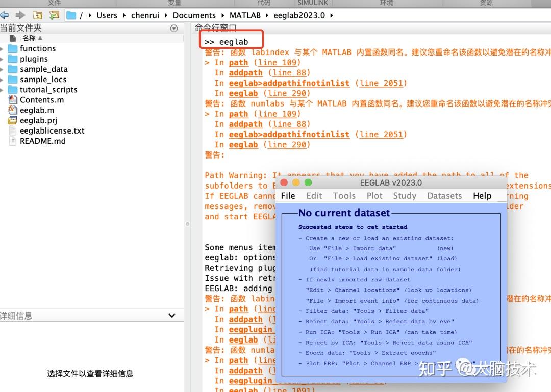Close the EEGLAB v2023.0 window
The height and width of the screenshot is (392, 551).
[x=284, y=182]
